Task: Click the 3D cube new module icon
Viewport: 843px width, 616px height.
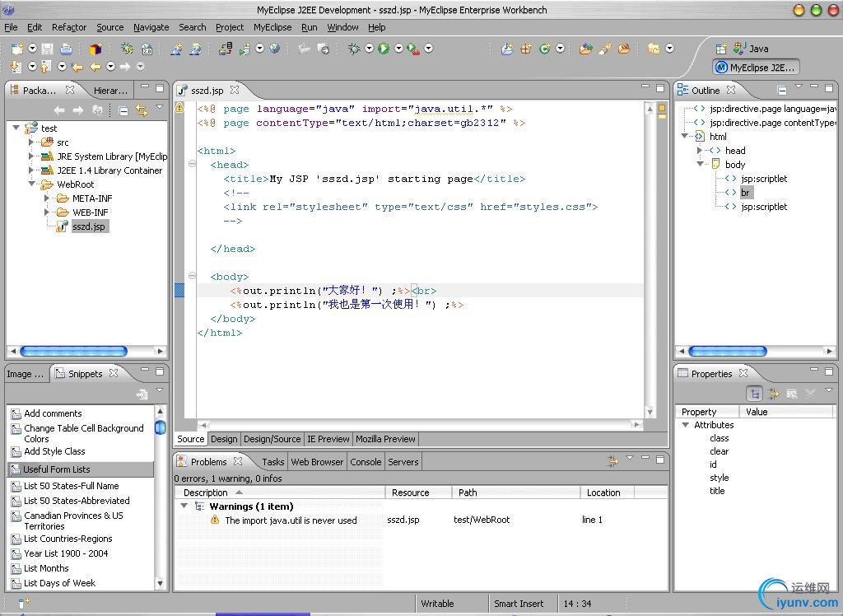Action: [x=95, y=49]
